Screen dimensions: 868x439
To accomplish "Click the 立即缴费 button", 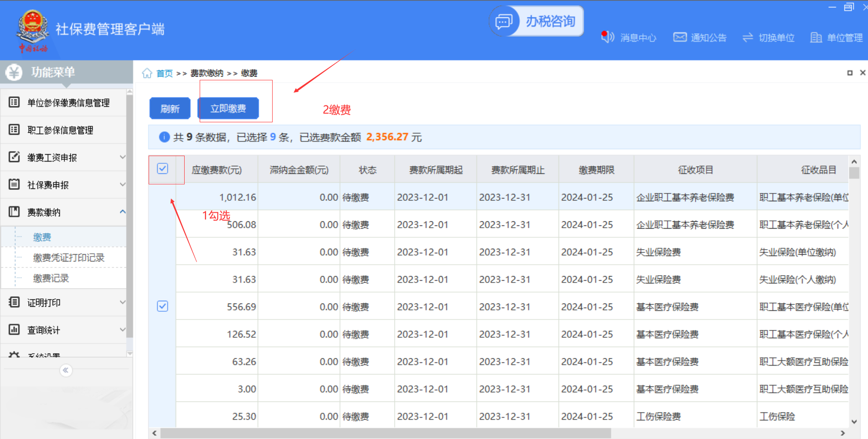I will pos(228,109).
